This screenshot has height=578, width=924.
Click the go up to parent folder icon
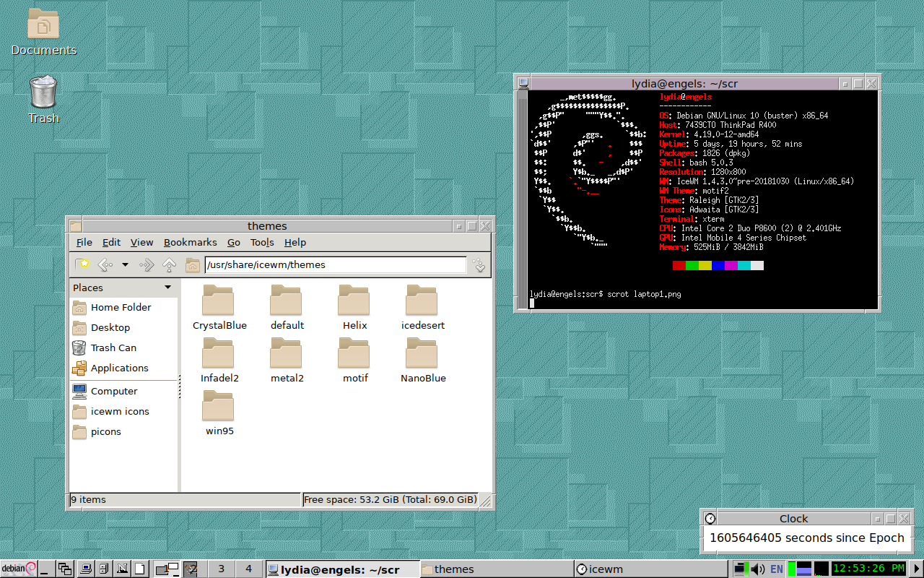(169, 264)
